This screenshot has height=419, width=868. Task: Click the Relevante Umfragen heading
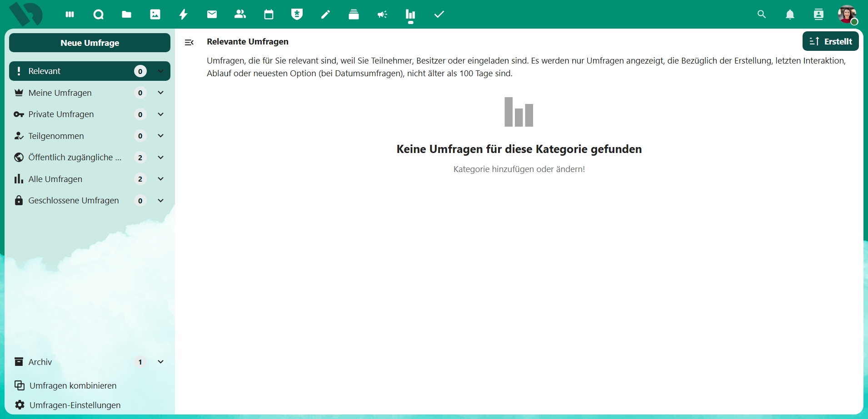[248, 42]
